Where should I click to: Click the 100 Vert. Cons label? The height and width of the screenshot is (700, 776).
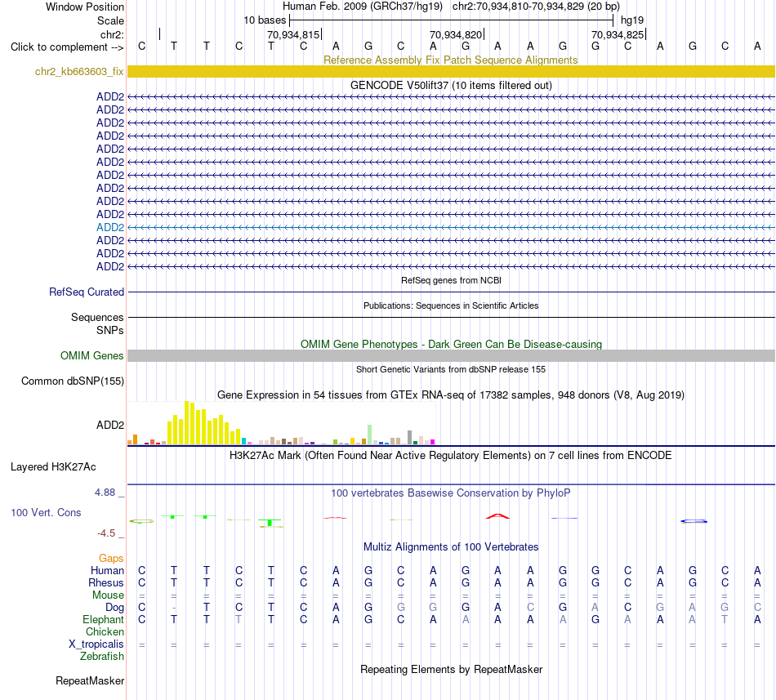pyautogui.click(x=46, y=512)
